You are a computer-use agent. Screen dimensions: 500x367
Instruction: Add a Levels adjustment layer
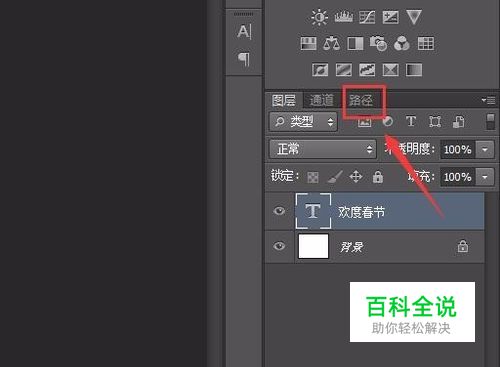pos(343,17)
